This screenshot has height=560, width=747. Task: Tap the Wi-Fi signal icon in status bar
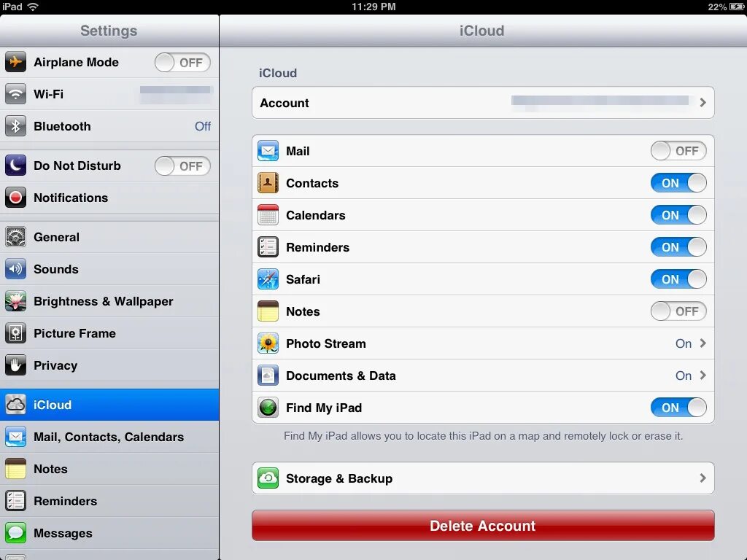coord(33,7)
